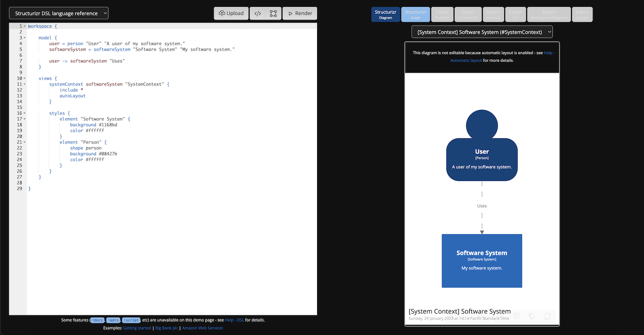Place cursor on user -> softwareSystem line
Image resolution: width=644 pixels, height=335 pixels.
[x=87, y=61]
